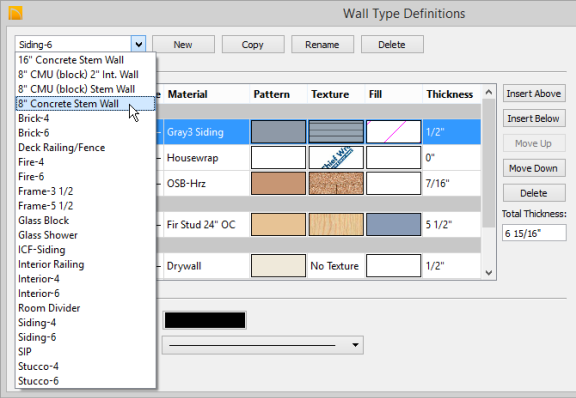The height and width of the screenshot is (398, 576).
Task: Click Move Down layer button
Action: click(534, 168)
